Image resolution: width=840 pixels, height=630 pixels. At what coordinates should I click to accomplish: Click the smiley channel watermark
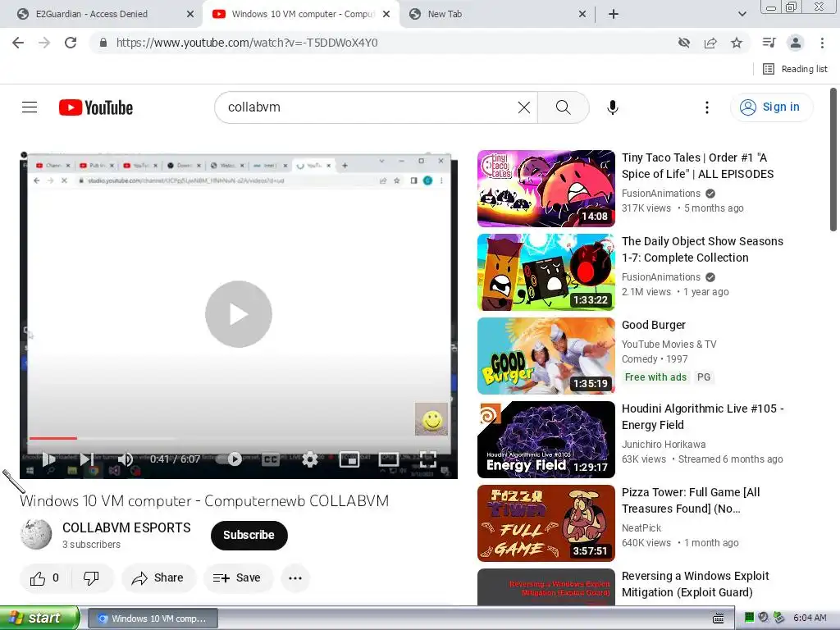[x=431, y=419]
